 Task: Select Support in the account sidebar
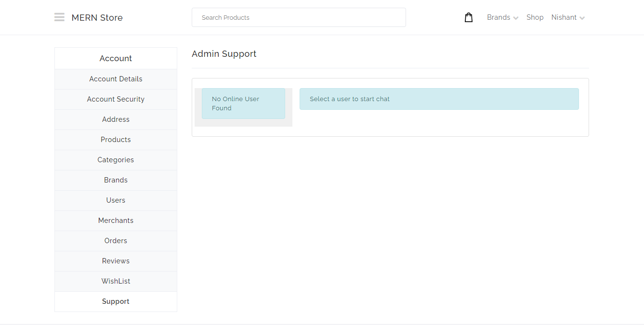coord(116,301)
